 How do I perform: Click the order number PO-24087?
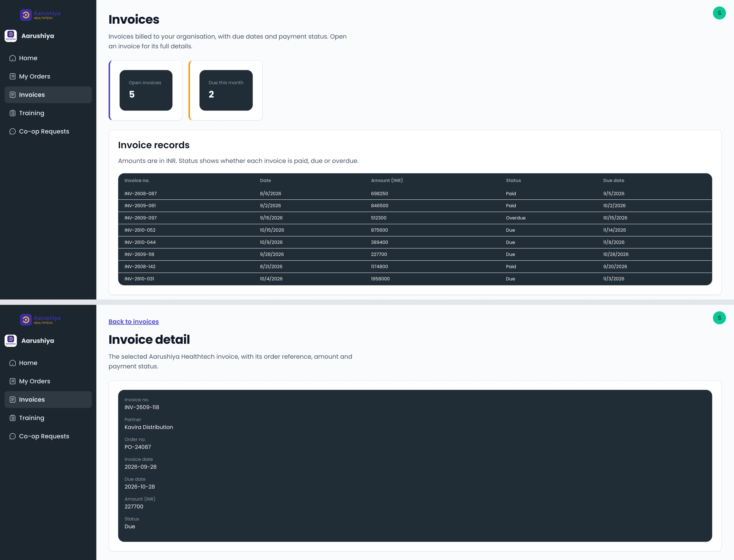coord(138,447)
